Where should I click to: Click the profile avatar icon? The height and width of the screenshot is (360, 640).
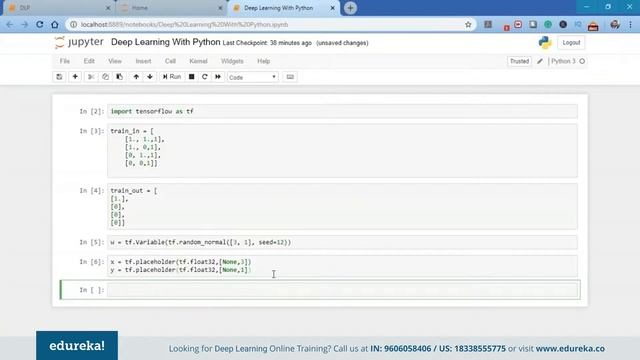coord(615,24)
